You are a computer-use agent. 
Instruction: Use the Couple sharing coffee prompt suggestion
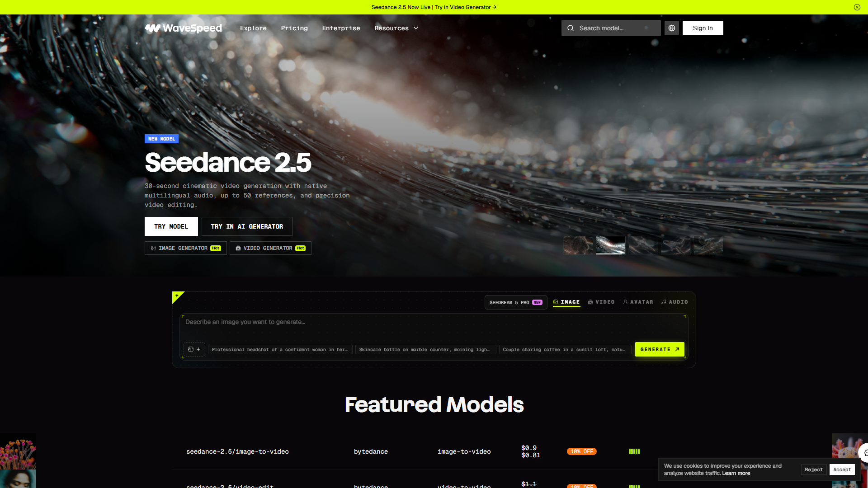click(x=565, y=350)
